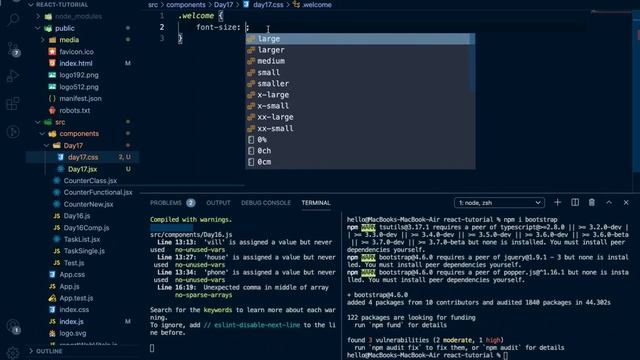
Task: Open App.css file
Action: [x=72, y=275]
